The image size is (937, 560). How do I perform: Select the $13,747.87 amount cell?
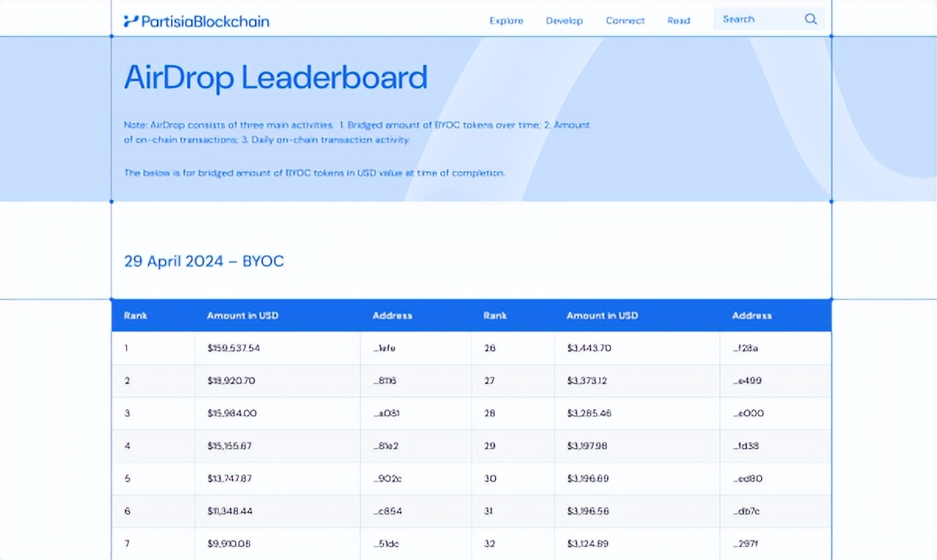pos(278,479)
